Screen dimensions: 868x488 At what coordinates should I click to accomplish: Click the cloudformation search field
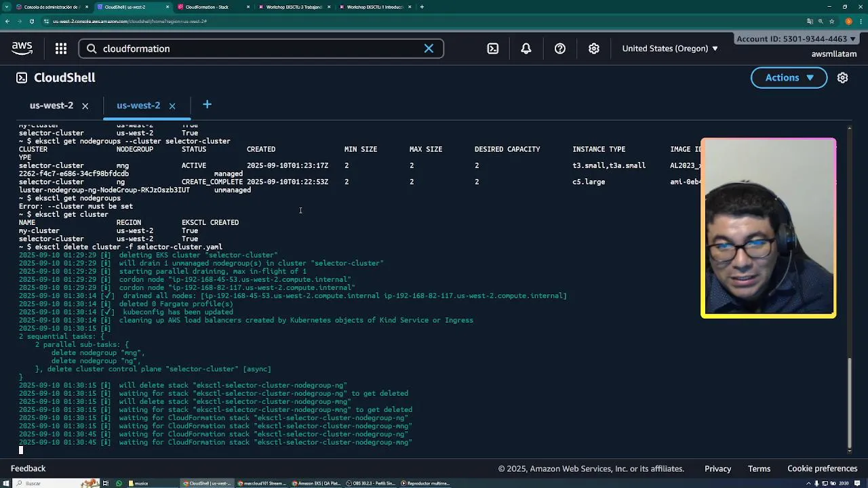click(261, 48)
